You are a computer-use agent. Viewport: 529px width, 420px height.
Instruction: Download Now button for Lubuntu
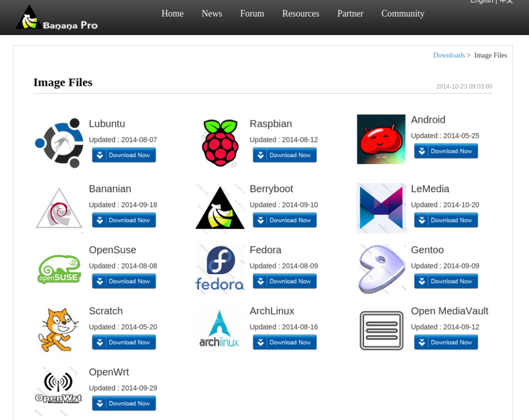click(x=124, y=155)
